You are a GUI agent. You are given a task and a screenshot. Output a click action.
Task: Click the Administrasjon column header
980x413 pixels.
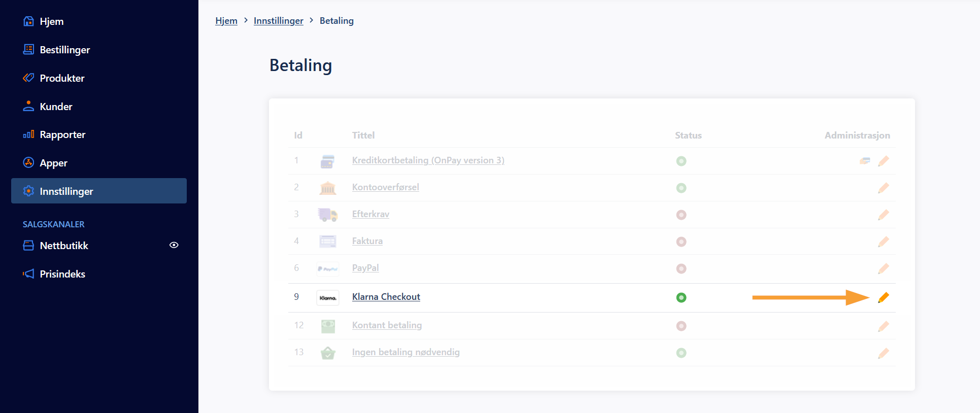[x=857, y=135]
